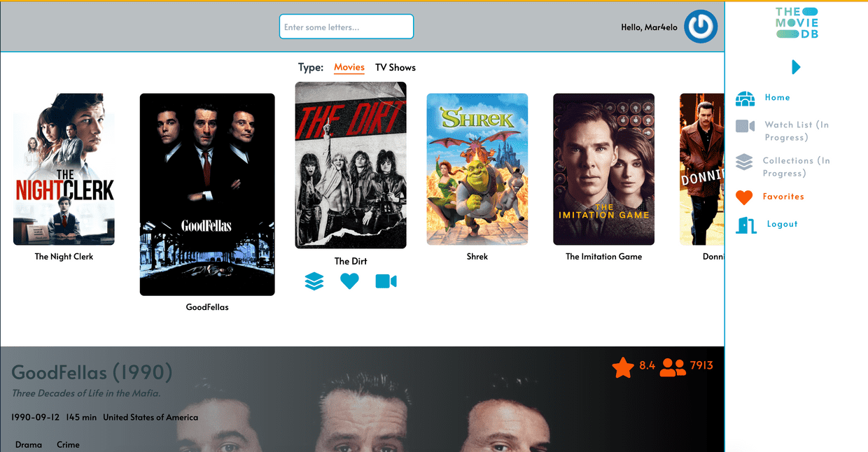The image size is (868, 452).
Task: Click the Collections layers icon in sidebar
Action: click(x=744, y=162)
